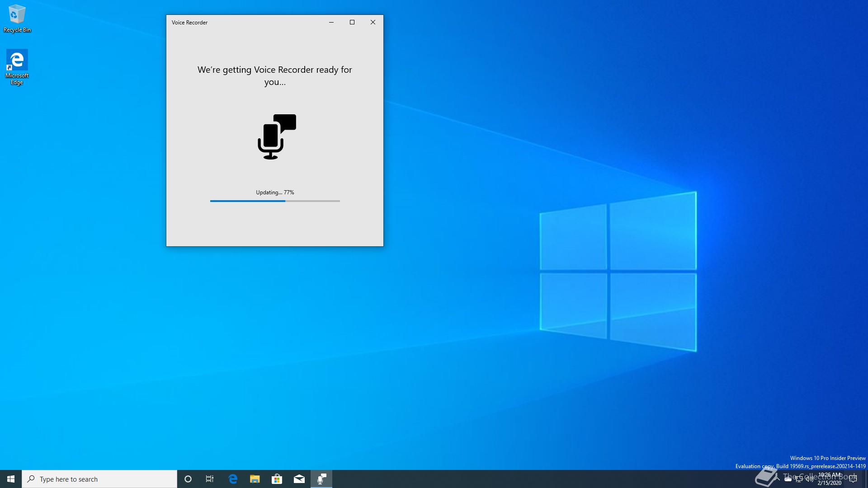Open Cortana from the taskbar circle icon

(188, 479)
